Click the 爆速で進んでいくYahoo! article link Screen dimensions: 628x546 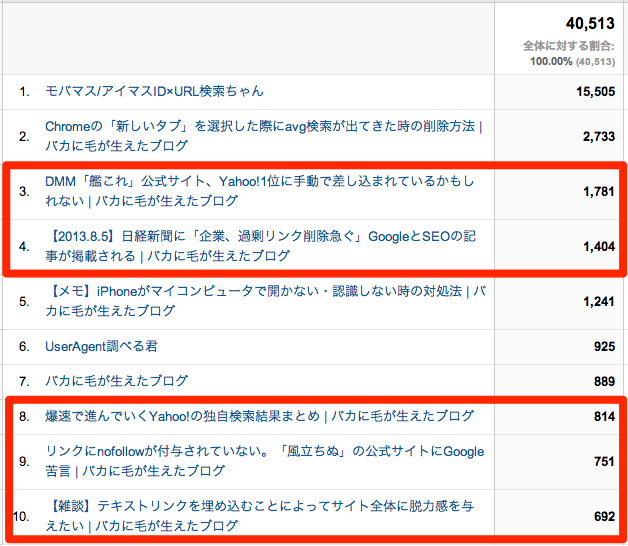[259, 416]
